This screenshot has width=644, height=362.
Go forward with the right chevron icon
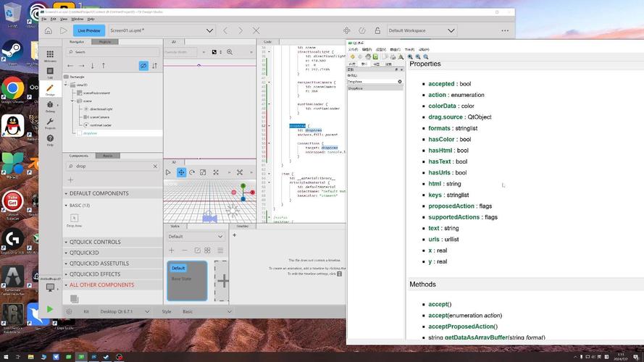pyautogui.click(x=241, y=30)
